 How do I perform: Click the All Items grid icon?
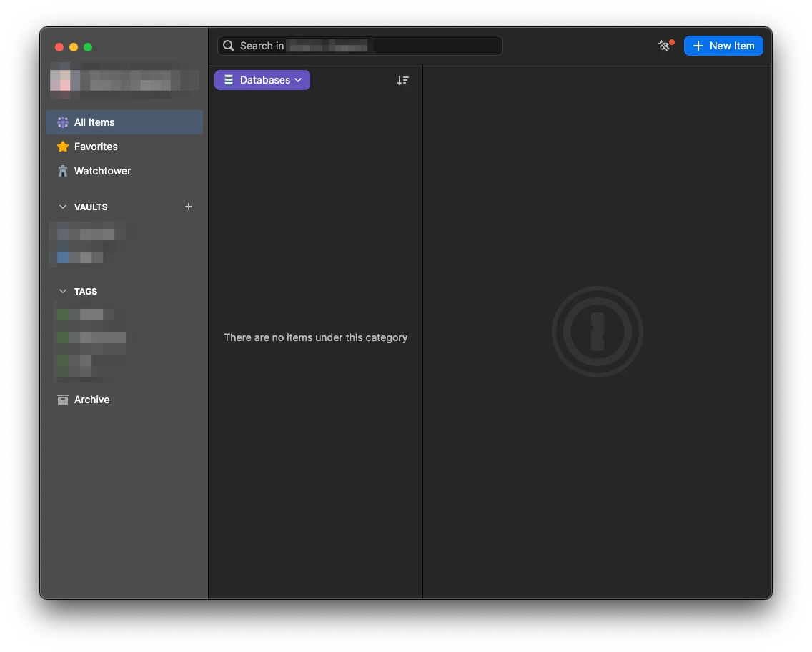63,122
